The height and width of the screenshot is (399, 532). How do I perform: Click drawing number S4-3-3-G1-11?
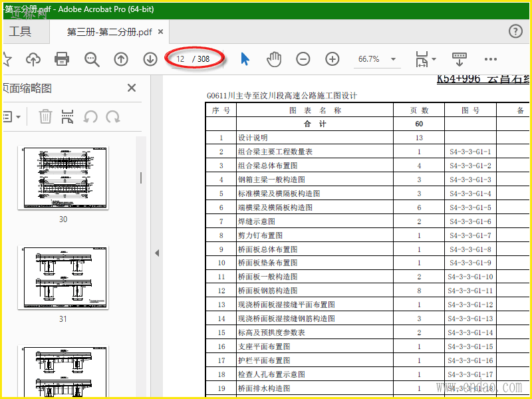coord(470,291)
